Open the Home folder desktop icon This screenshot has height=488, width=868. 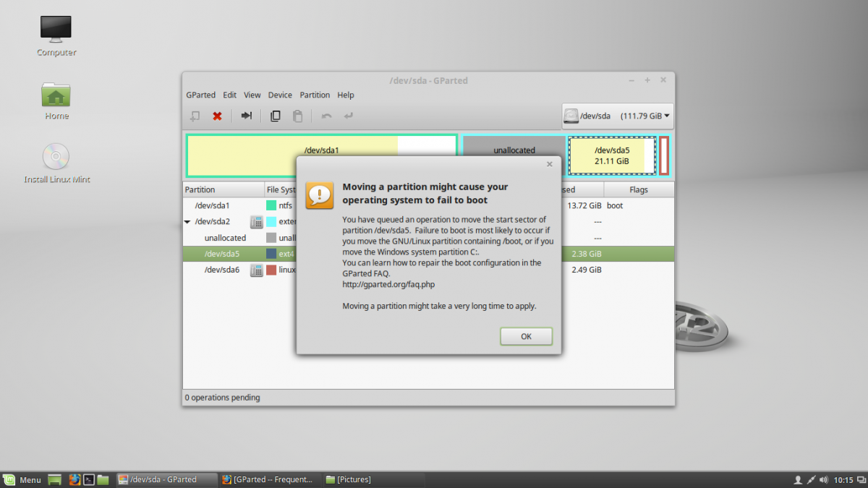(56, 101)
